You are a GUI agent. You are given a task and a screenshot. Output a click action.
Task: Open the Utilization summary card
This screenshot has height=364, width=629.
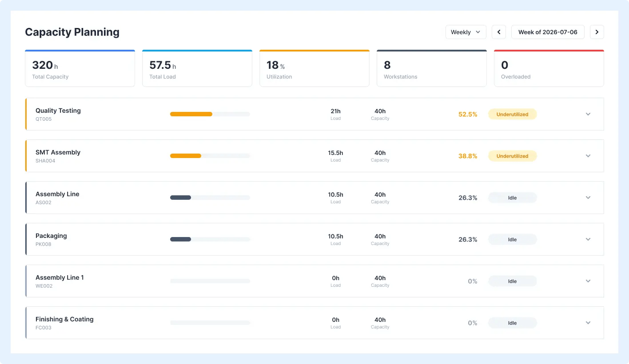click(314, 68)
